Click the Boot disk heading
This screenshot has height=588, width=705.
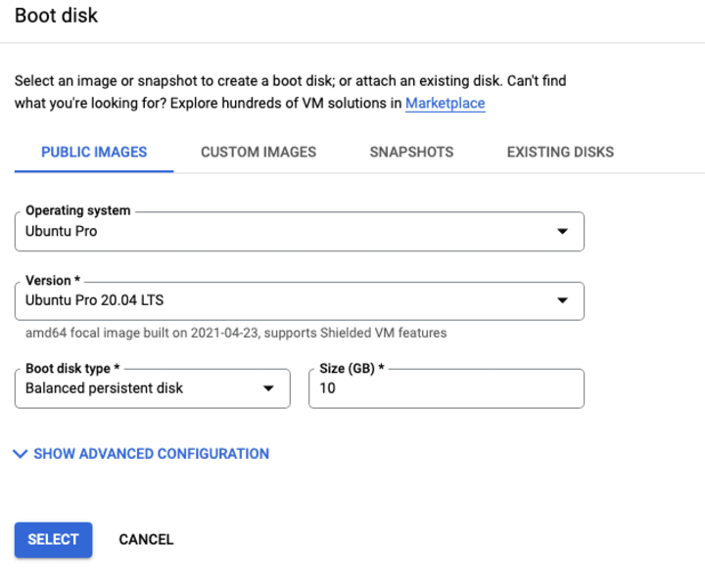pos(56,17)
